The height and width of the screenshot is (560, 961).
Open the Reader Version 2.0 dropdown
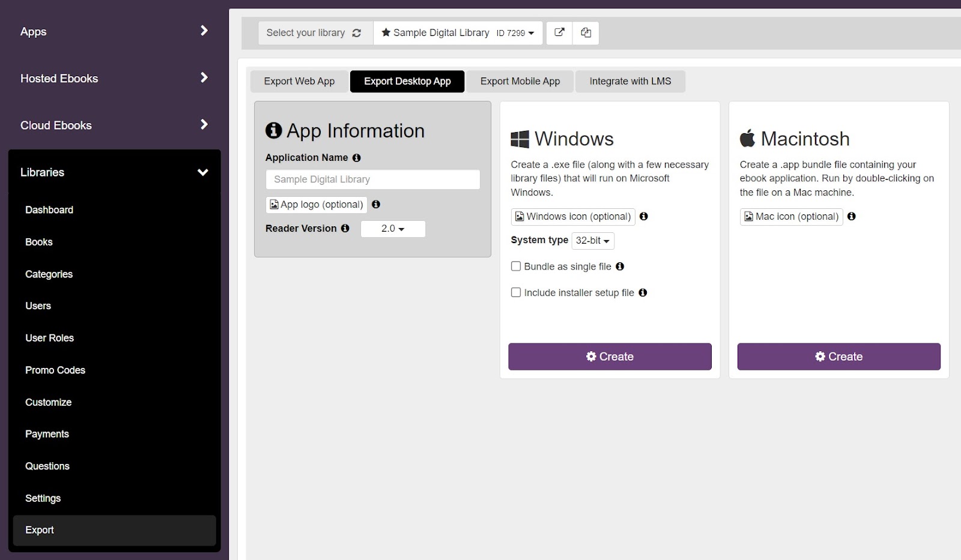tap(393, 229)
